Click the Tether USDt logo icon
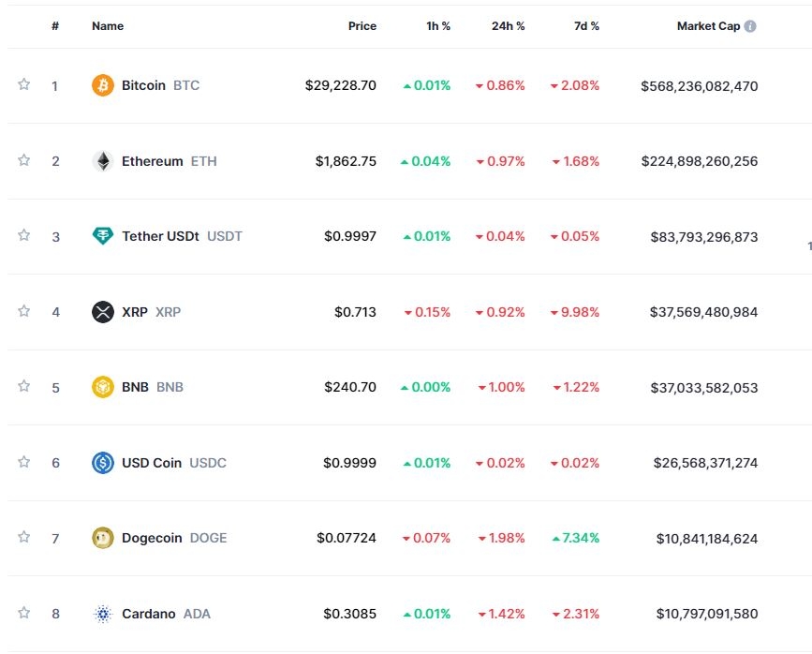The height and width of the screenshot is (654, 812). pos(103,236)
